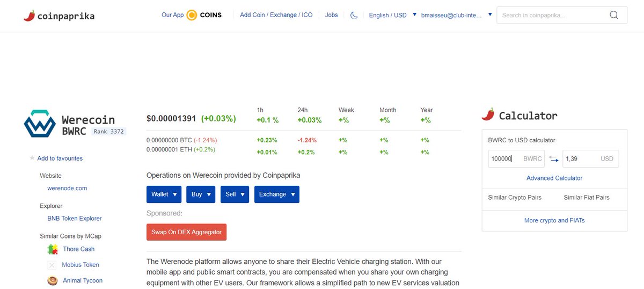Open the Buy dropdown
Screen dimensions: 644x289
201,194
